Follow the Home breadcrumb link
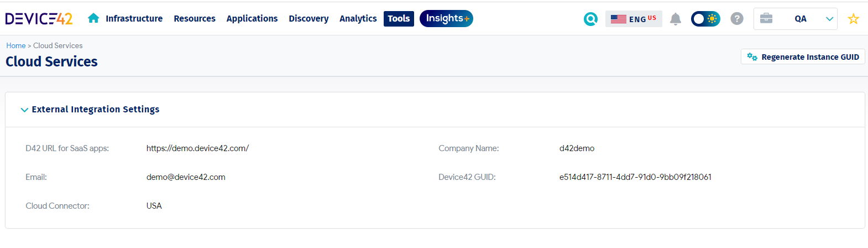The height and width of the screenshot is (248, 868). click(16, 45)
